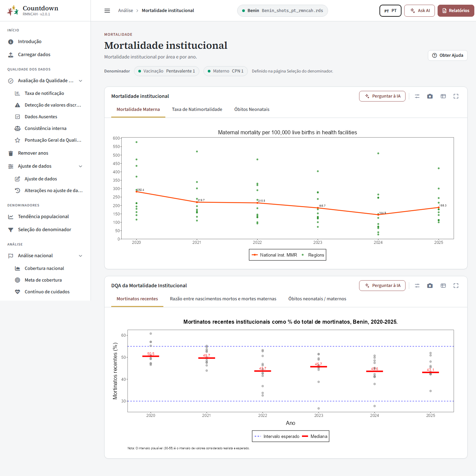Image resolution: width=476 pixels, height=476 pixels.
Task: Click Perguntar à IA in DQA card
Action: pyautogui.click(x=382, y=286)
